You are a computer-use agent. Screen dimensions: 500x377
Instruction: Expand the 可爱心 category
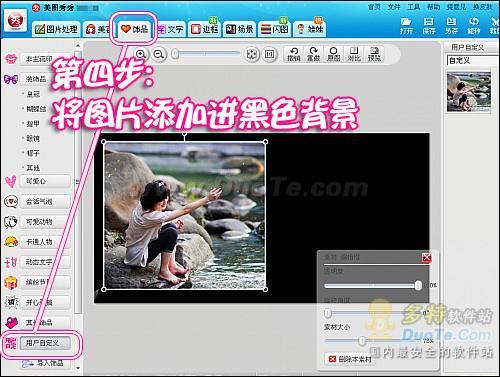(x=45, y=181)
